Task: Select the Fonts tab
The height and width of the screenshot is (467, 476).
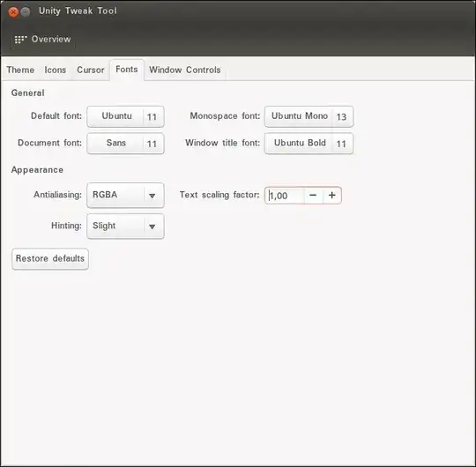Action: (127, 70)
